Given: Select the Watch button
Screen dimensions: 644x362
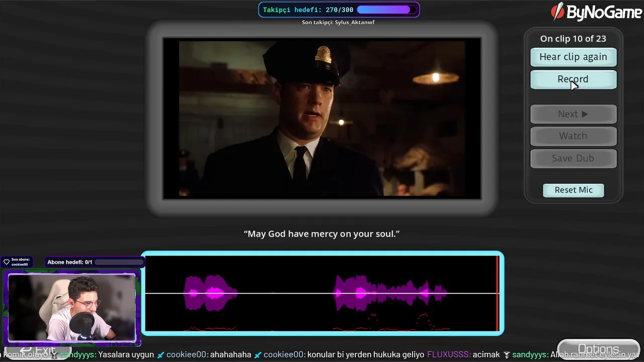Looking at the screenshot, I should pyautogui.click(x=573, y=136).
